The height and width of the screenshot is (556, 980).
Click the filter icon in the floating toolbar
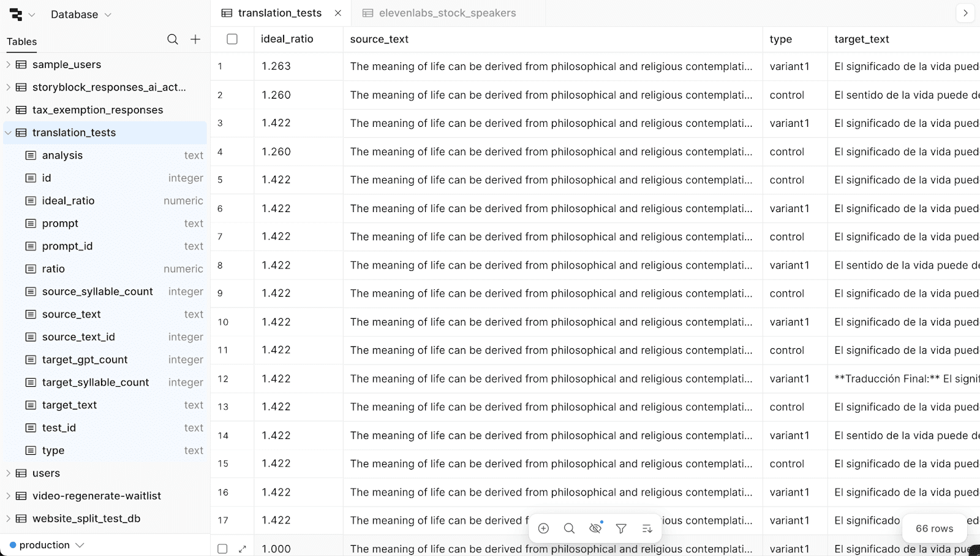click(620, 528)
